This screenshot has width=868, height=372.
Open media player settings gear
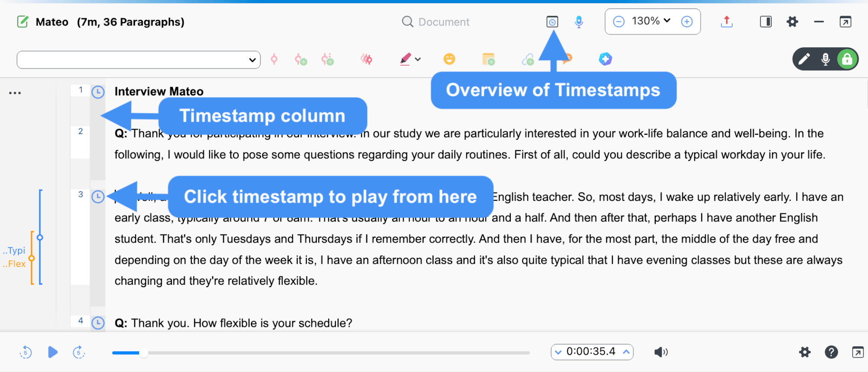coord(805,352)
